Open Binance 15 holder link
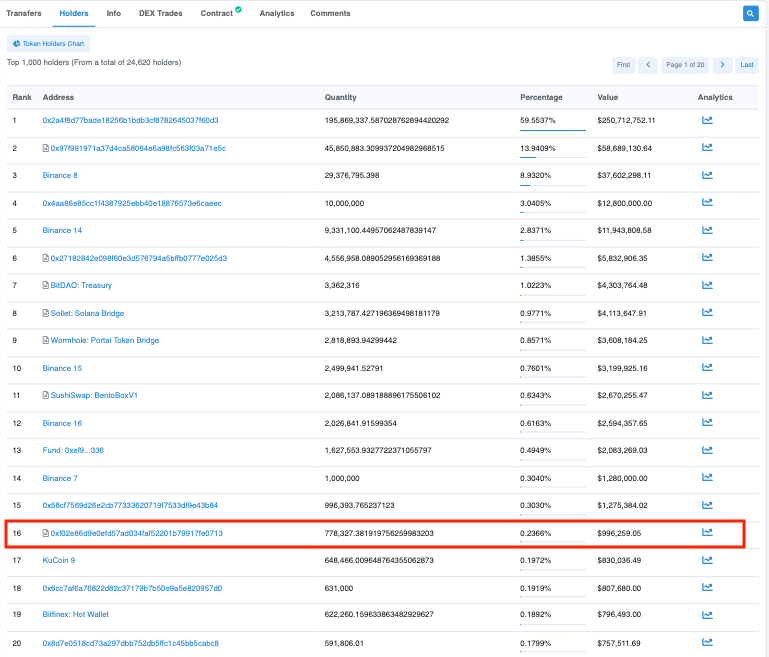 tap(62, 368)
